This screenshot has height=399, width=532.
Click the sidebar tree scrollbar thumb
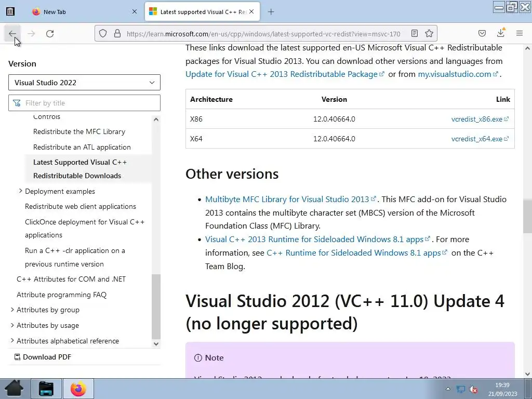156,307
